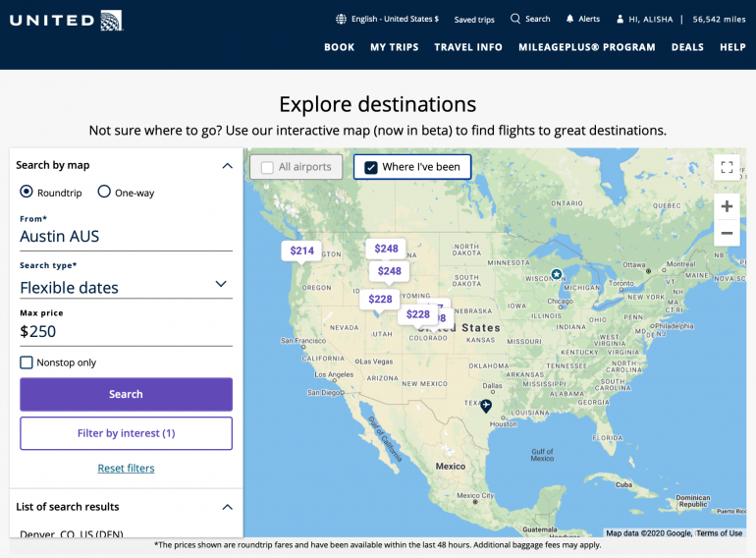Click the United logo
The image size is (756, 558).
click(67, 20)
